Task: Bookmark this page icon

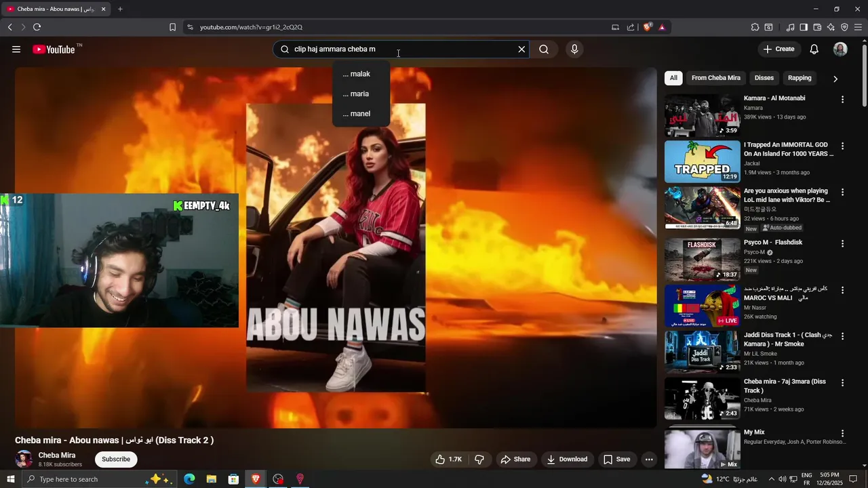Action: click(172, 27)
